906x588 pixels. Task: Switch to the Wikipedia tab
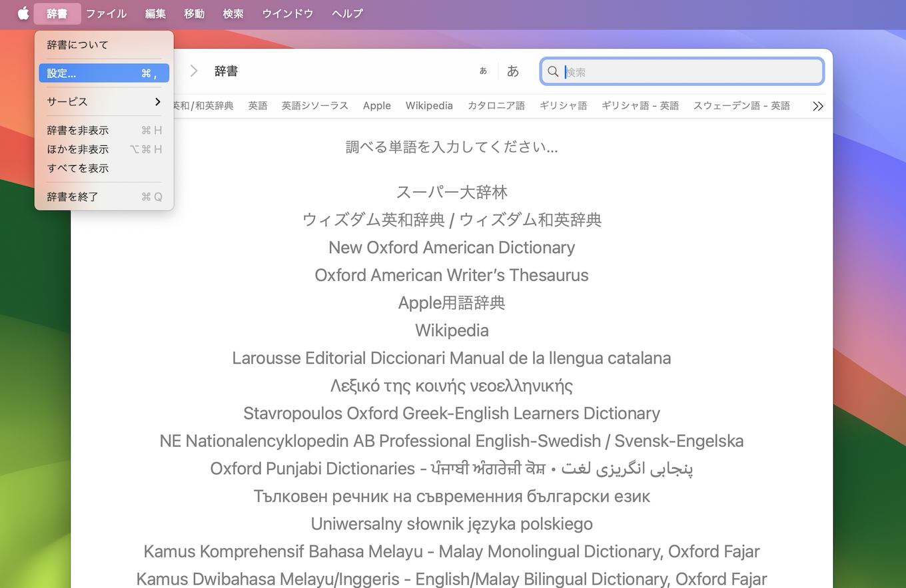(x=429, y=106)
